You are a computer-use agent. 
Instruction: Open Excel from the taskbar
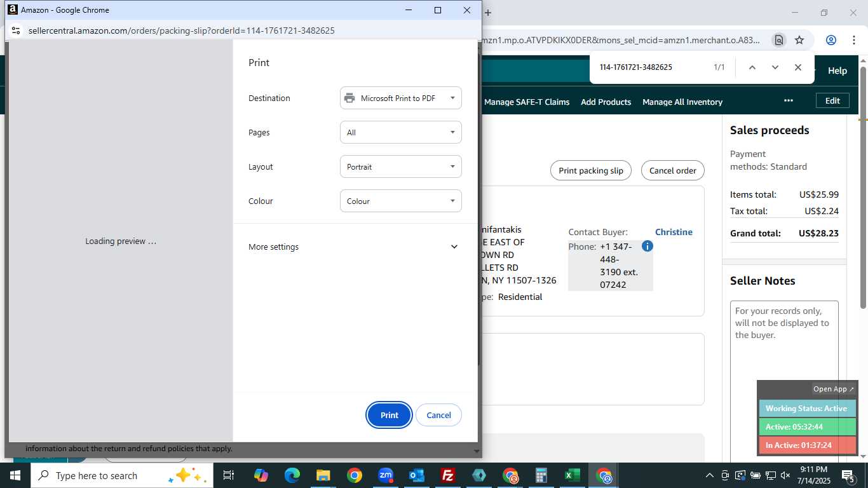click(573, 475)
